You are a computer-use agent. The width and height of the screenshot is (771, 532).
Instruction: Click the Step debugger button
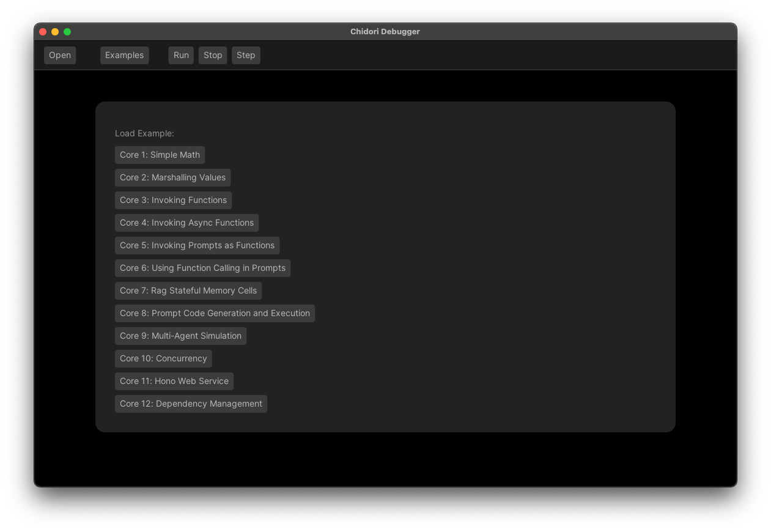(x=246, y=55)
